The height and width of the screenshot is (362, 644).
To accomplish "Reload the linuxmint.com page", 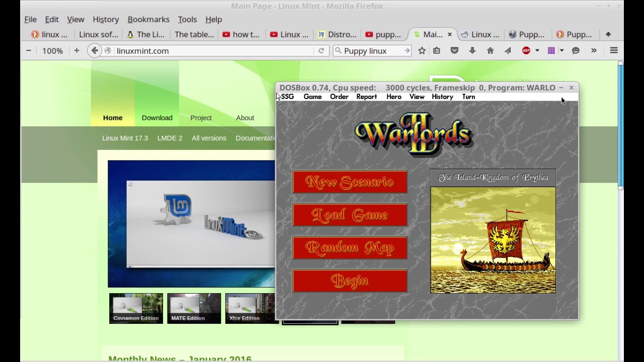I will coord(321,51).
